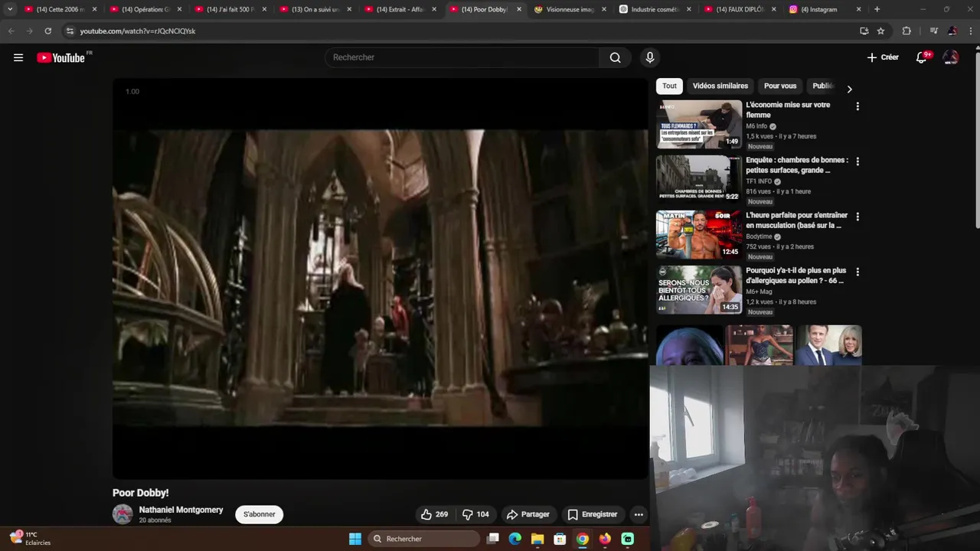Screen dimensions: 980x551
Task: Open Nathaniel Montgomery channel name
Action: coord(181,510)
